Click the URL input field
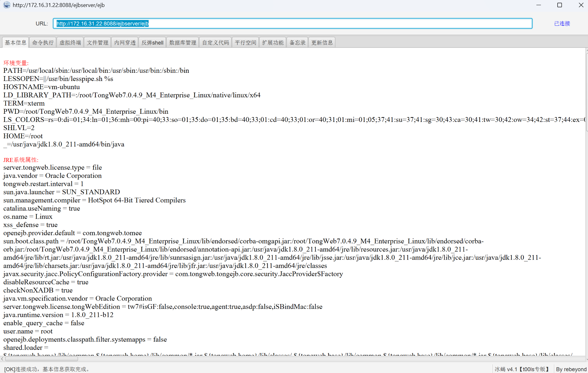 292,23
